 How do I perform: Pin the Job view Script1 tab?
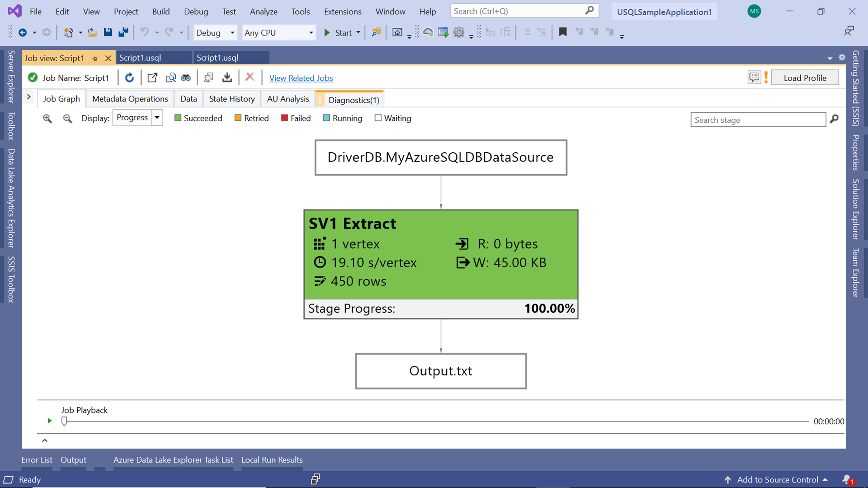95,58
